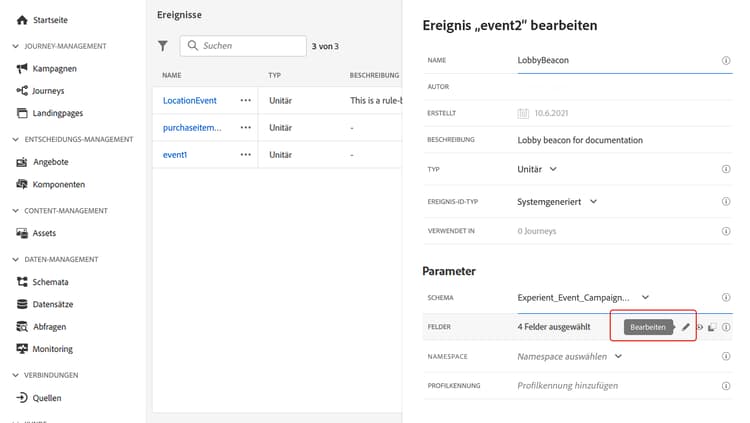Open more options for event1 row

click(245, 155)
